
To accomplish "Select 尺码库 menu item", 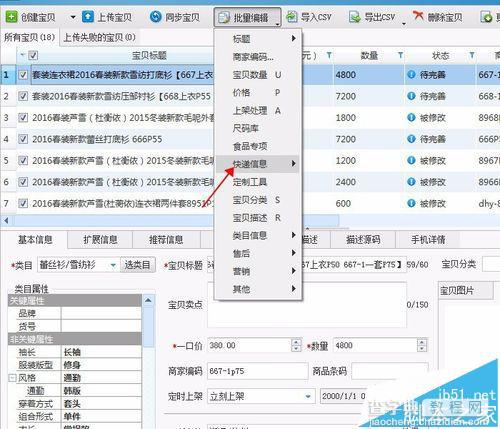I will pos(258,128).
